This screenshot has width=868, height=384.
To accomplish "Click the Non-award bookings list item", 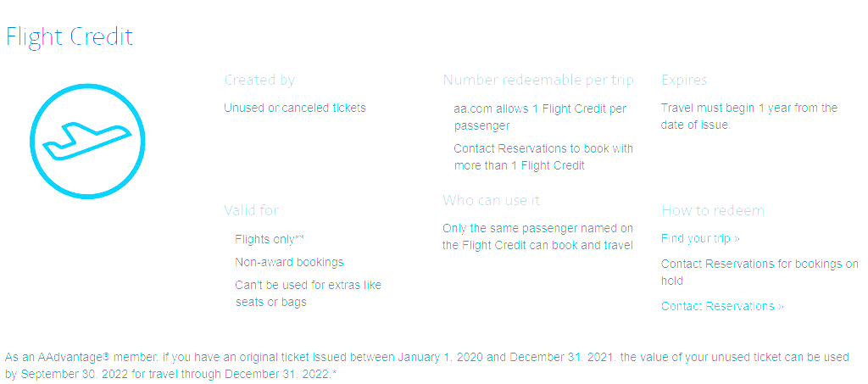I will pyautogui.click(x=289, y=262).
